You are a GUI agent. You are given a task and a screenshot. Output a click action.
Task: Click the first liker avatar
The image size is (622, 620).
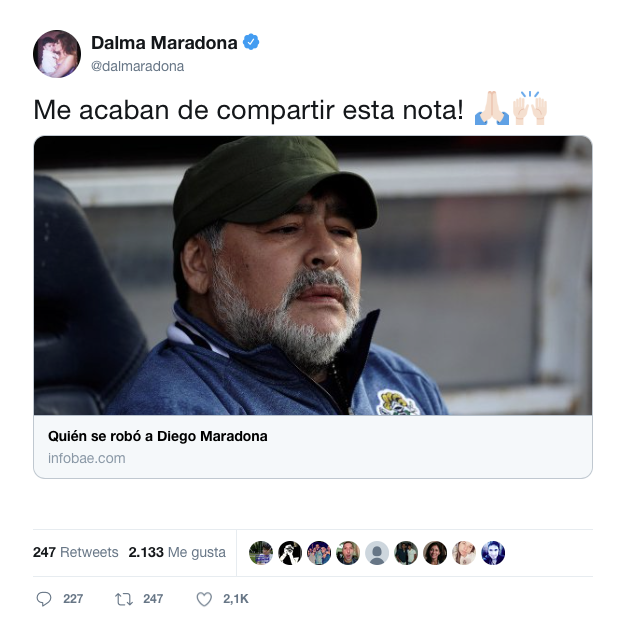point(261,553)
